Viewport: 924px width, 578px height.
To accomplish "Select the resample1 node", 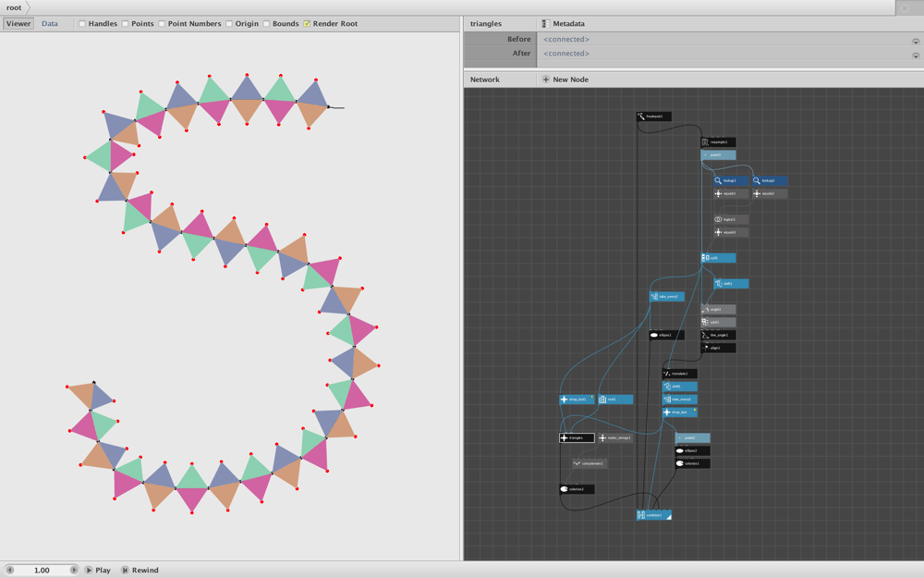I will (x=718, y=142).
